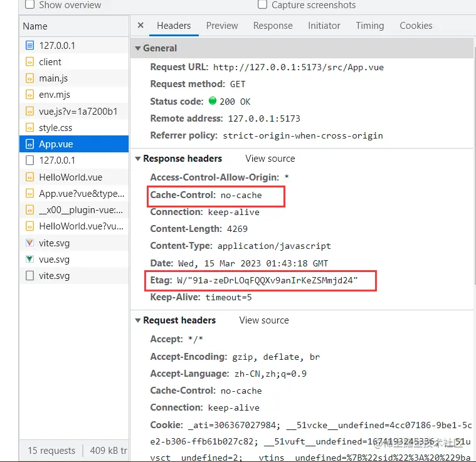Screen dimensions: 476x462
Task: Select the first 127.0.0.1 request
Action: tap(74, 46)
